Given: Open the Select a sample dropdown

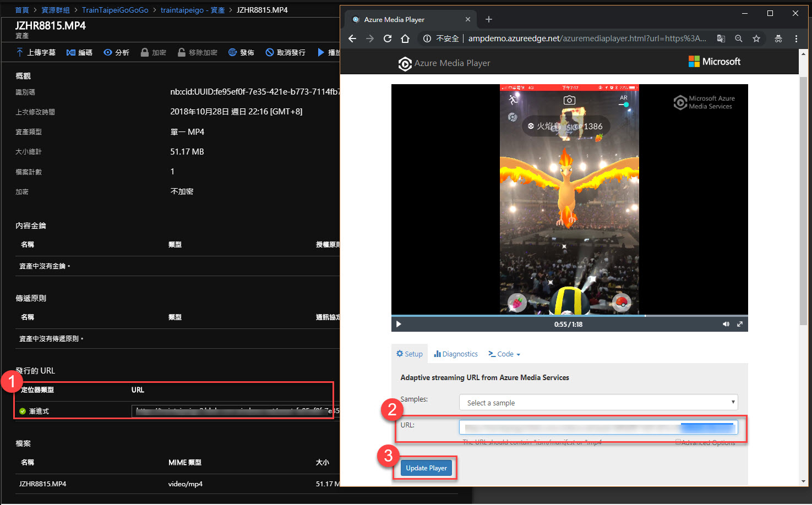Looking at the screenshot, I should point(598,403).
